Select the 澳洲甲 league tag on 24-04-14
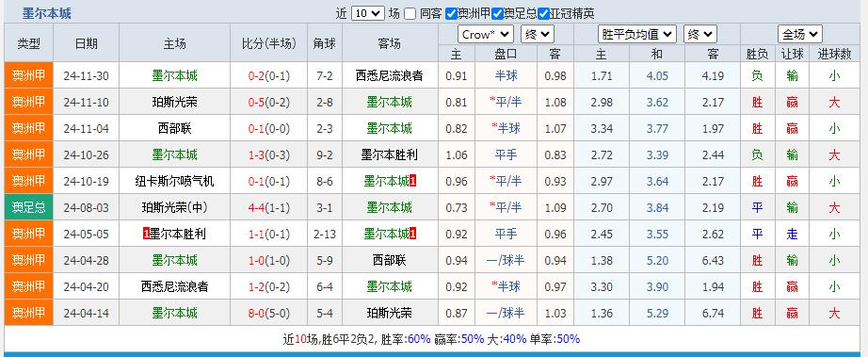This screenshot has height=357, width=868. tap(29, 313)
